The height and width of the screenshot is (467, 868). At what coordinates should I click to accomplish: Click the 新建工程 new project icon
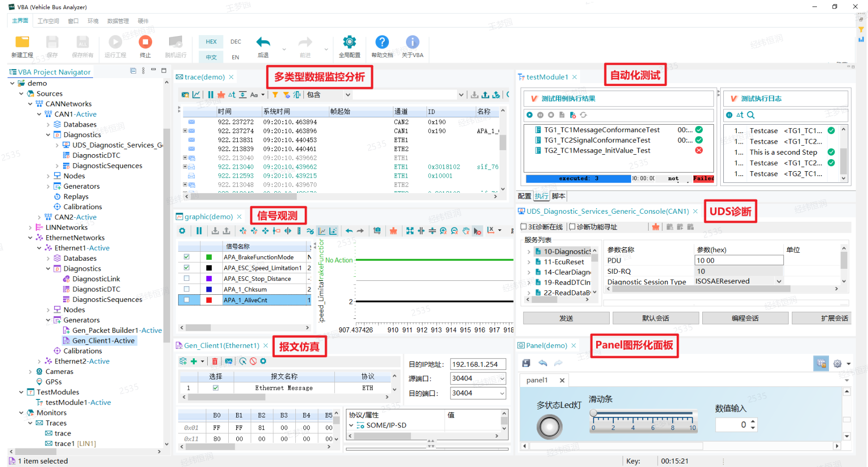tap(22, 42)
